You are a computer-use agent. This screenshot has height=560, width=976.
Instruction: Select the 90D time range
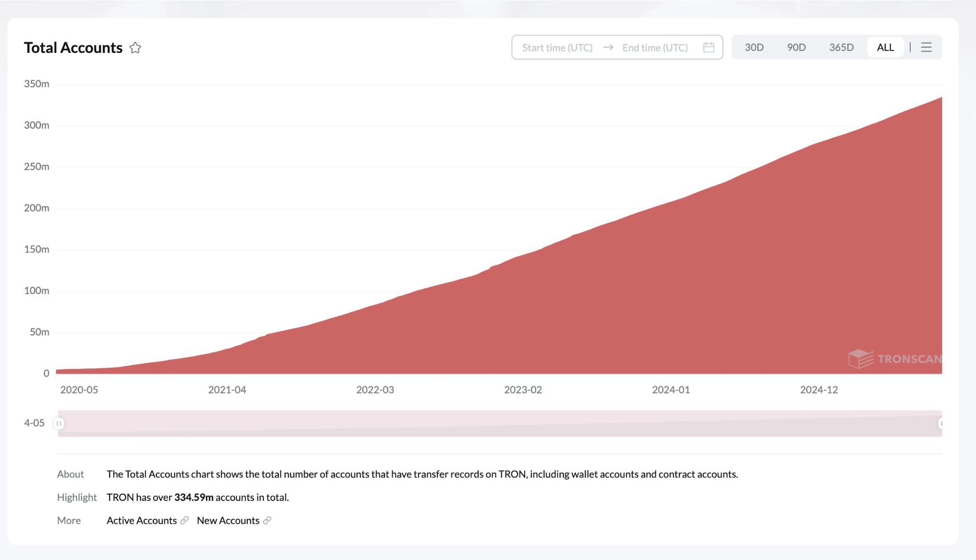796,47
